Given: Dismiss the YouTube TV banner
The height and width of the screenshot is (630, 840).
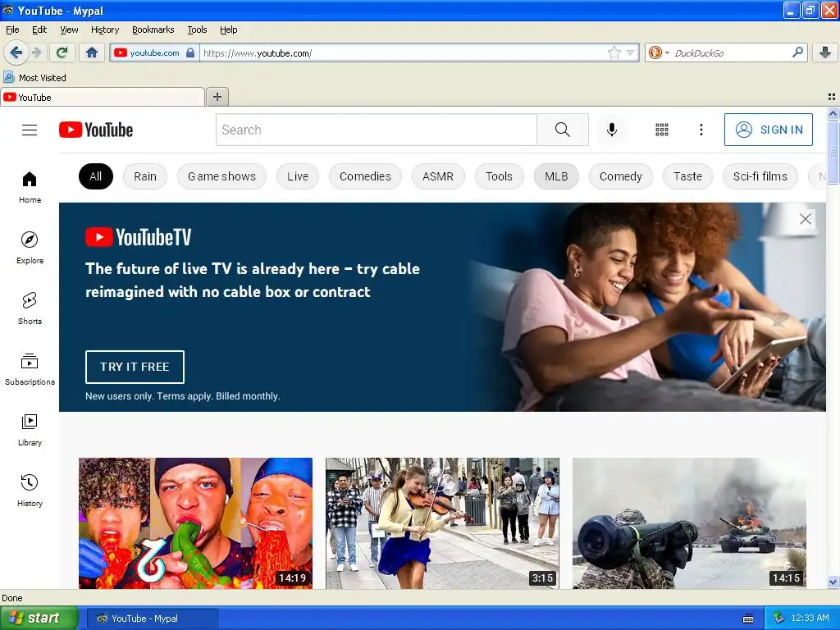Looking at the screenshot, I should (x=806, y=218).
